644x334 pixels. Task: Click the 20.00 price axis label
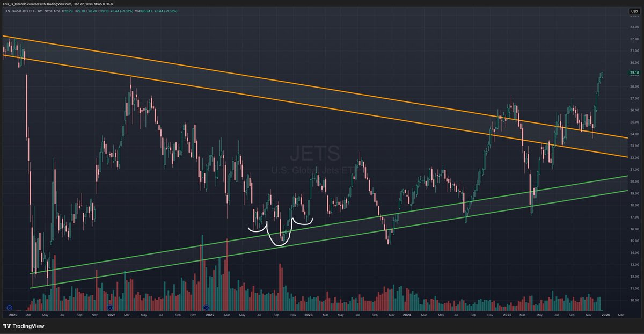click(634, 181)
